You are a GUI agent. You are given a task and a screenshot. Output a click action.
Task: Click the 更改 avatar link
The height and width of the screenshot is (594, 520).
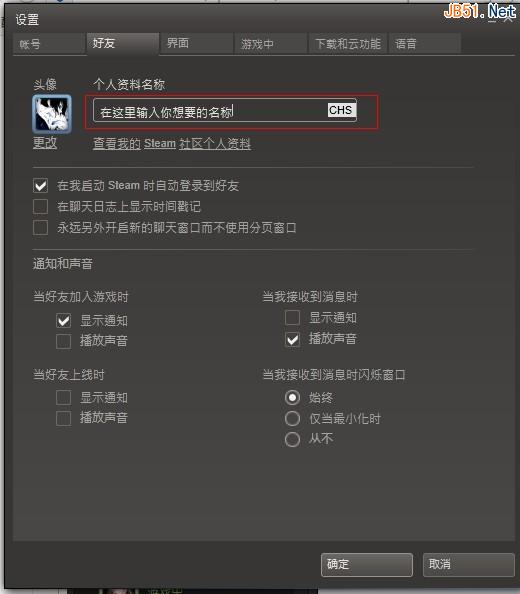[45, 143]
